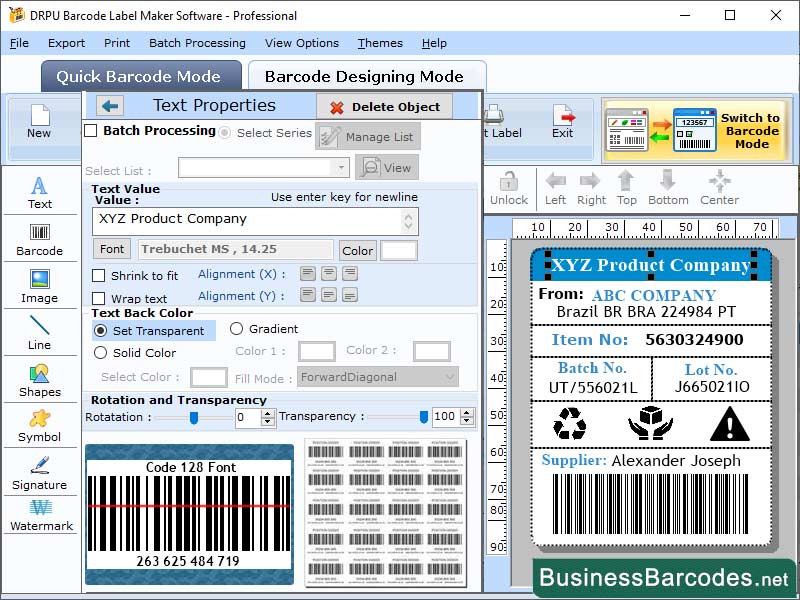800x600 pixels.
Task: Click the Exit icon
Action: point(563,118)
